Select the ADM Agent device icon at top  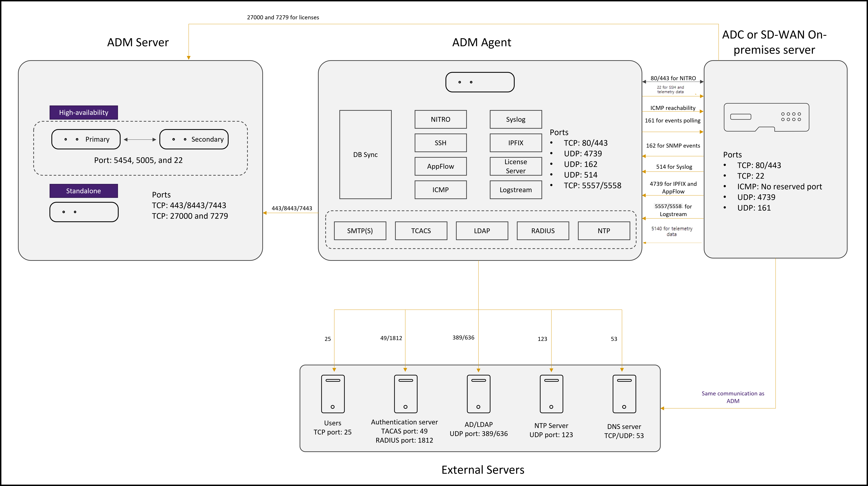pyautogui.click(x=480, y=82)
